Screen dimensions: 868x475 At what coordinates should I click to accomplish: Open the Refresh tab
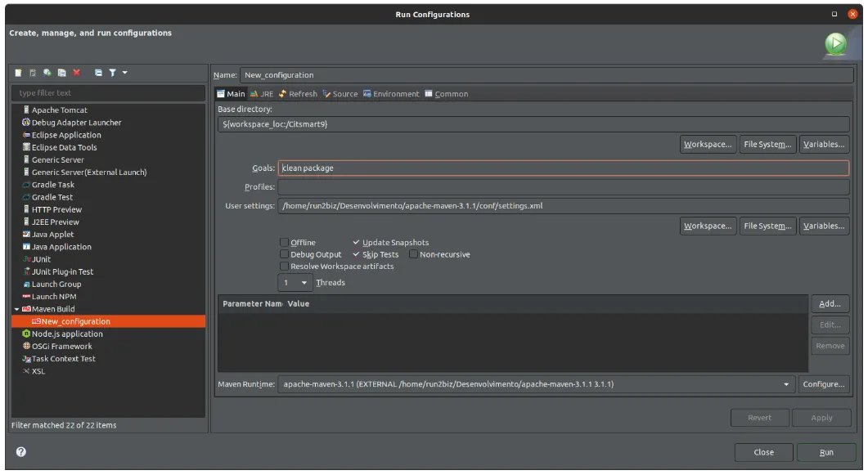[298, 94]
